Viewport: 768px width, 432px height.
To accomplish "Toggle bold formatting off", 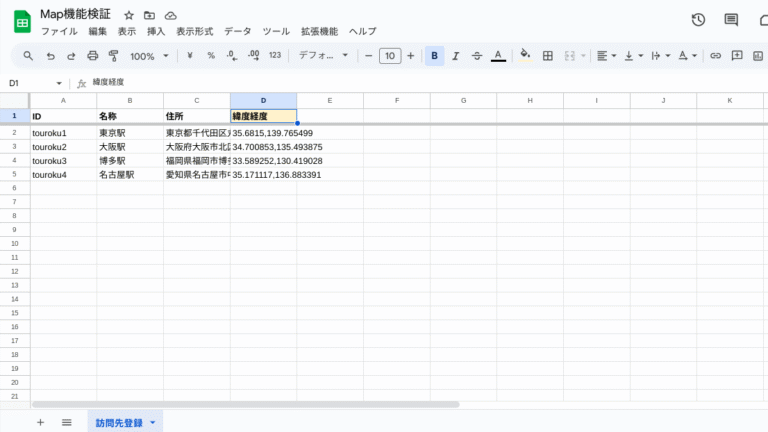I will tap(434, 56).
